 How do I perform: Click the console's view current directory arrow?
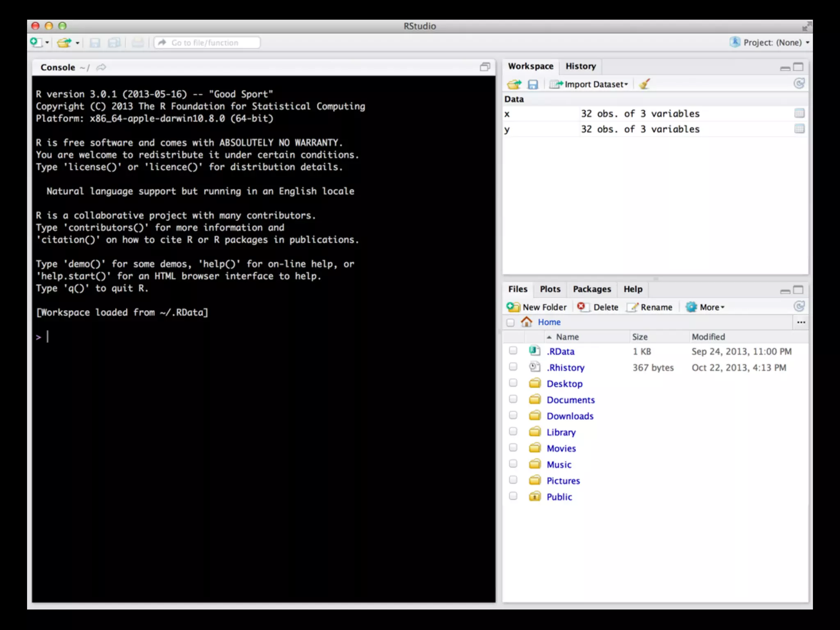pos(101,67)
